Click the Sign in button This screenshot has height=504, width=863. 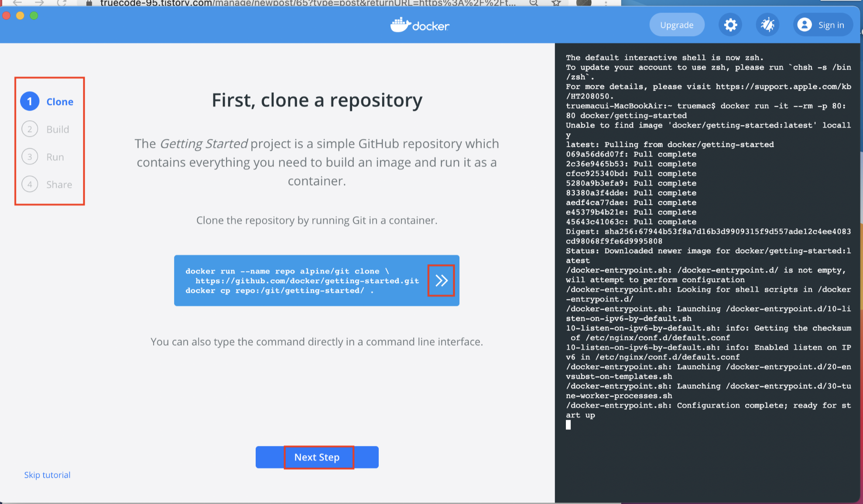(831, 25)
